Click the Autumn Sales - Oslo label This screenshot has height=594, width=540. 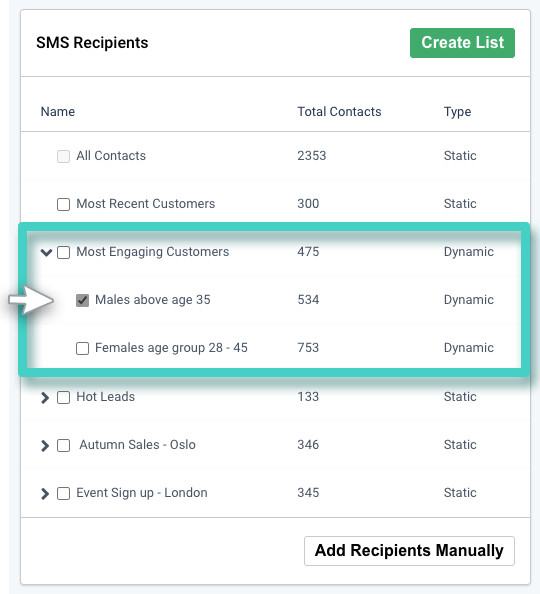coord(138,445)
